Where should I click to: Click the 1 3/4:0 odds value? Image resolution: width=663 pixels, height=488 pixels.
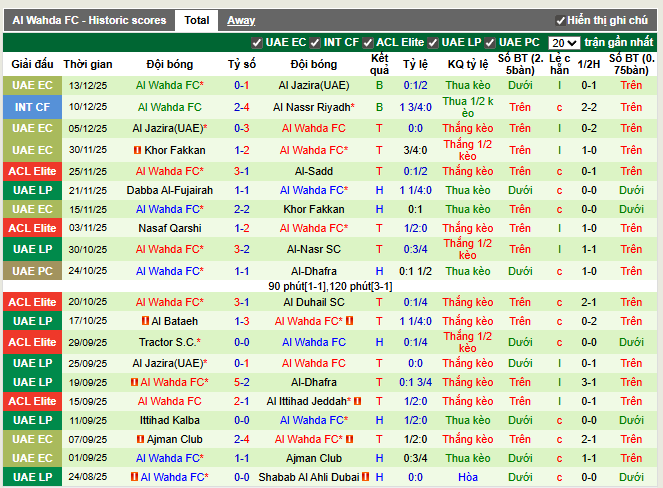415,107
